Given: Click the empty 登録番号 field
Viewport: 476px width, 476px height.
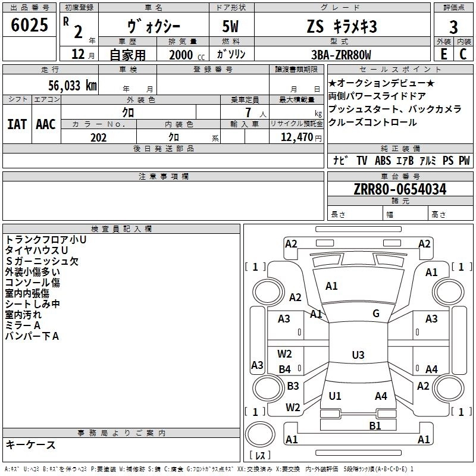Looking at the screenshot, I should 213,84.
